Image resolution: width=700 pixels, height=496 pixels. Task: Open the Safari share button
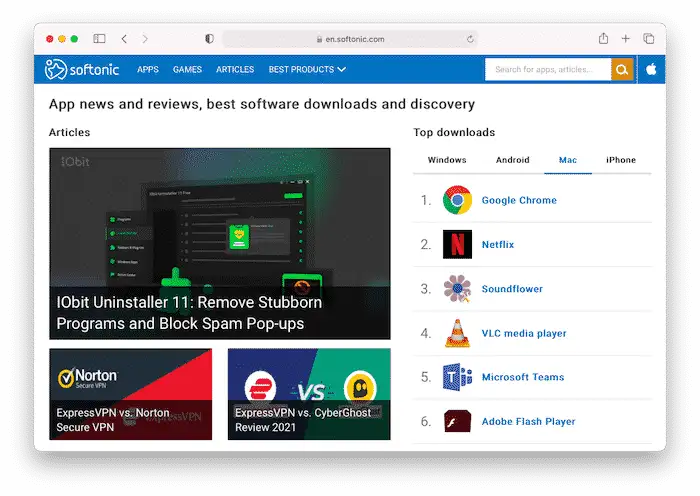point(603,38)
